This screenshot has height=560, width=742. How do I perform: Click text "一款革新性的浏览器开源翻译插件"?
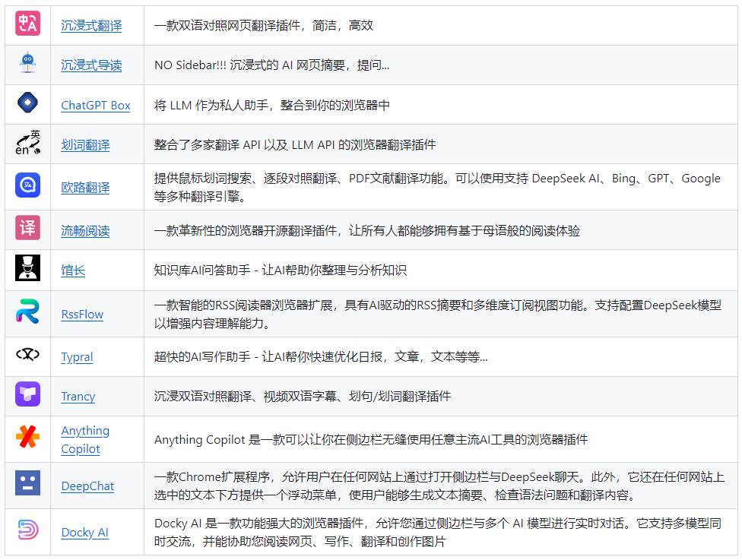click(x=246, y=230)
